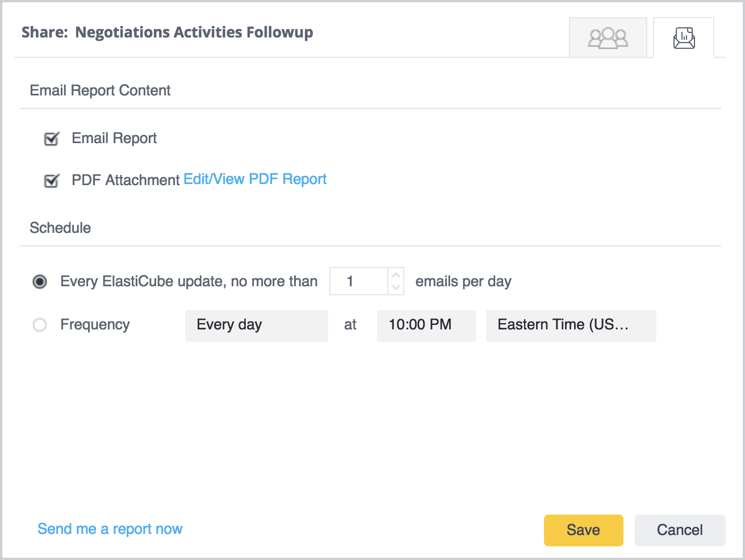Screen dimensions: 745x560
Task: Click the Schedule section heading
Action: pos(60,228)
